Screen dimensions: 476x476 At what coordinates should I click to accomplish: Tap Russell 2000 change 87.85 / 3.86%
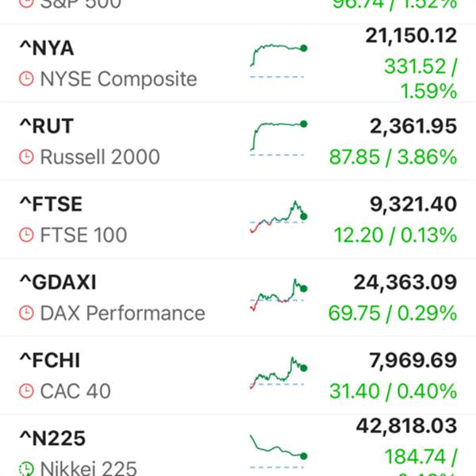click(x=393, y=157)
